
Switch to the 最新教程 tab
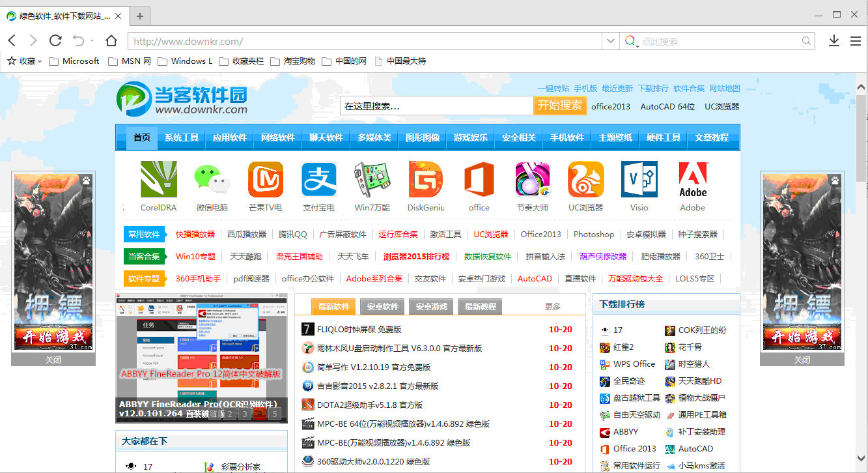(x=480, y=306)
